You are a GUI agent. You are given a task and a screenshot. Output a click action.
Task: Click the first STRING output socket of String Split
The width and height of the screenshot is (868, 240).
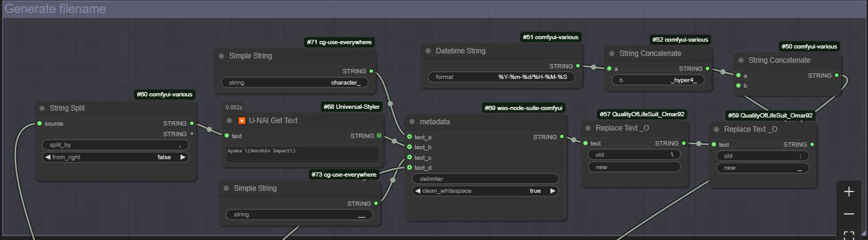point(192,124)
